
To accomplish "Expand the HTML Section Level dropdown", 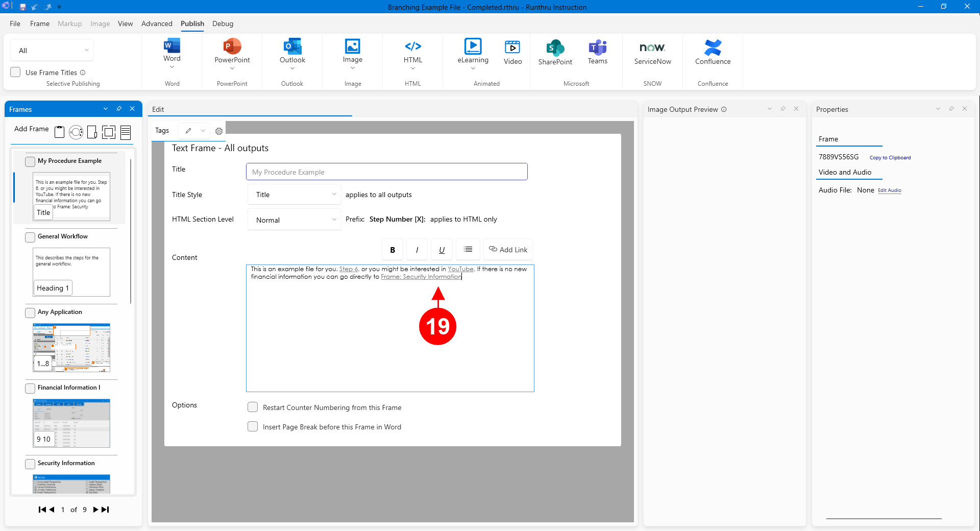I will point(295,220).
